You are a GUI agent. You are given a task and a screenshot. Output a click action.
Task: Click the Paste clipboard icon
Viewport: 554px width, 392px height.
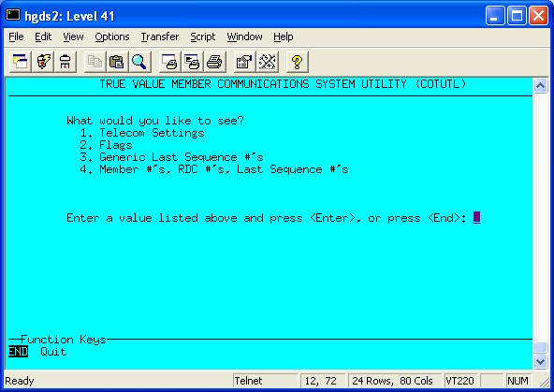click(117, 62)
